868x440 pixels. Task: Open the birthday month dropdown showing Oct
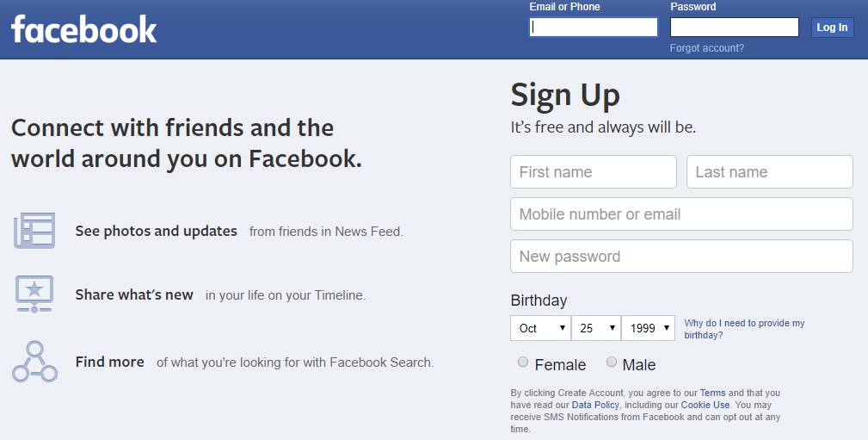click(x=541, y=328)
